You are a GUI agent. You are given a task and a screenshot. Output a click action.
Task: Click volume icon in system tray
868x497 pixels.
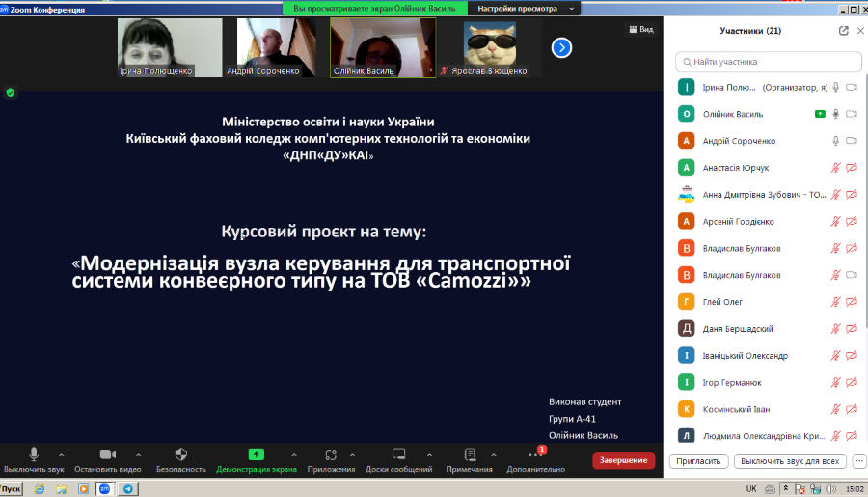831,488
